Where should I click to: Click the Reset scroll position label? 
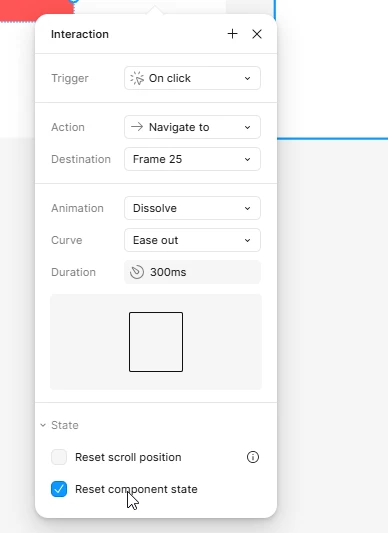point(128,457)
